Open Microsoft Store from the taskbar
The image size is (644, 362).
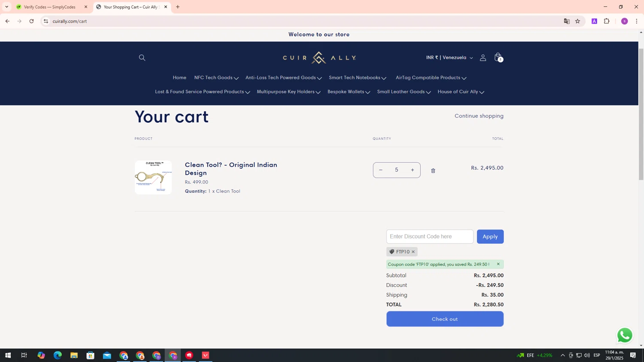point(90,355)
